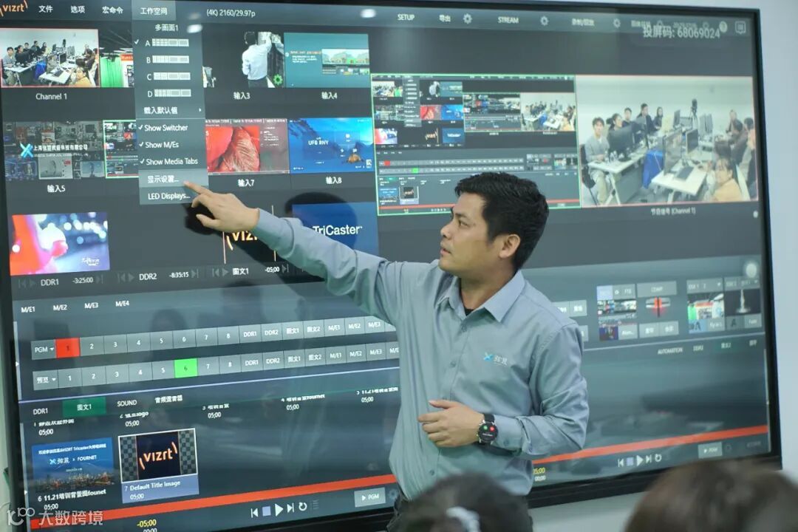Select source 4 on the PGM row

(138, 343)
